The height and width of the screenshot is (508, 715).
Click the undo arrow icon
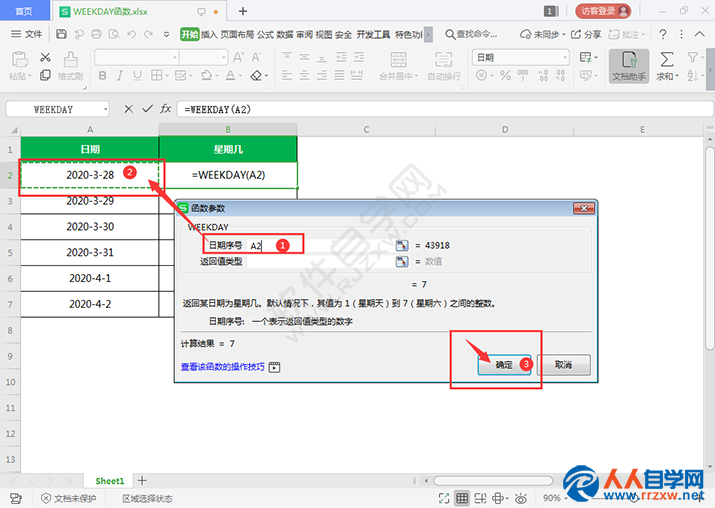point(131,34)
